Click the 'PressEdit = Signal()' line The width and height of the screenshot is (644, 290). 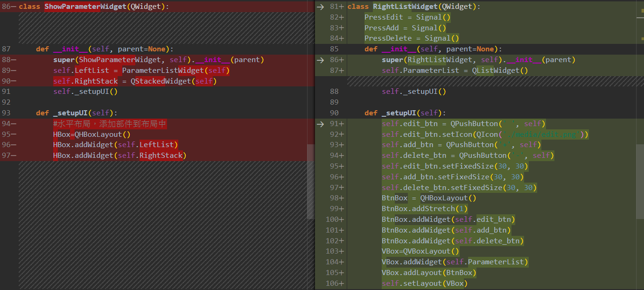(x=408, y=17)
